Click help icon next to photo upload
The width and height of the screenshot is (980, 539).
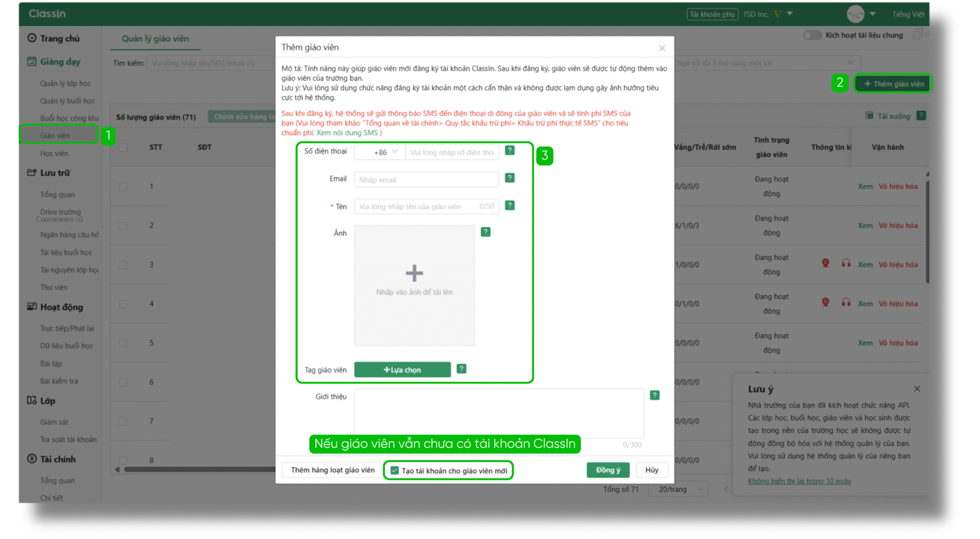pyautogui.click(x=485, y=232)
